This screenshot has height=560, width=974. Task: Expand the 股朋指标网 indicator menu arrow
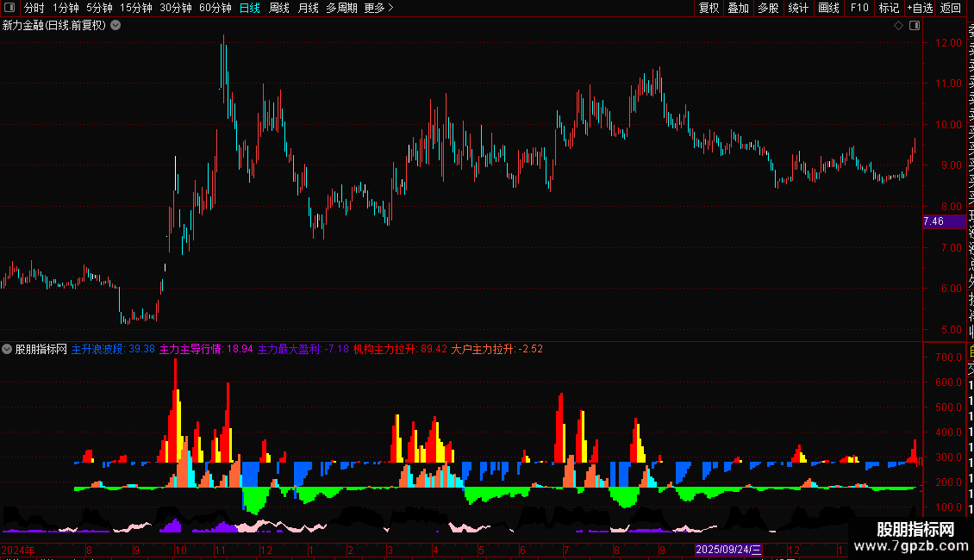(7, 349)
